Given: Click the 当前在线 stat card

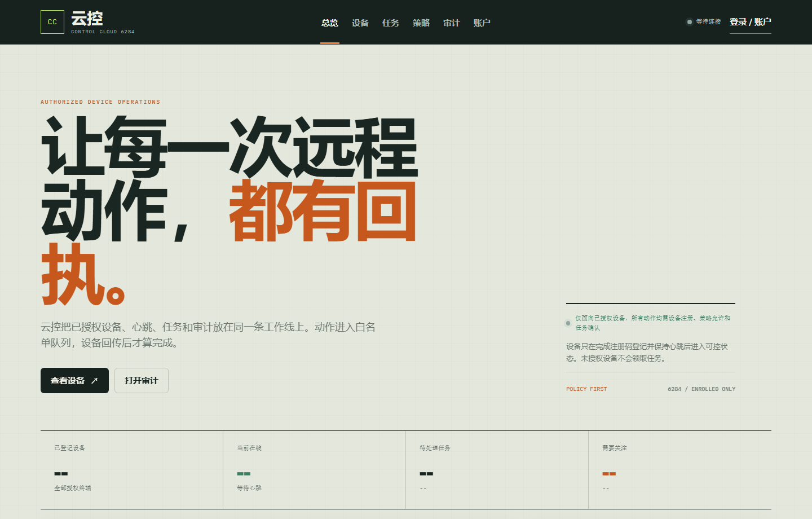Looking at the screenshot, I should tap(315, 470).
